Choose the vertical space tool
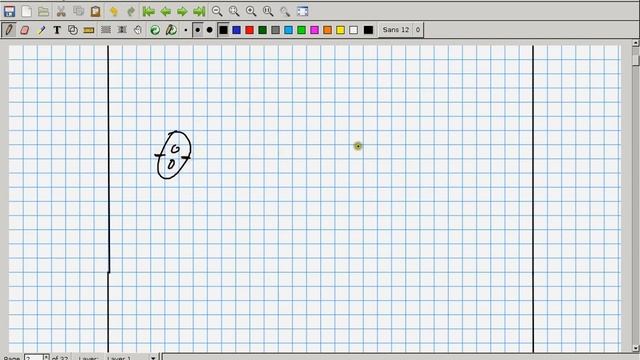Image resolution: width=640 pixels, height=360 pixels. point(122,30)
